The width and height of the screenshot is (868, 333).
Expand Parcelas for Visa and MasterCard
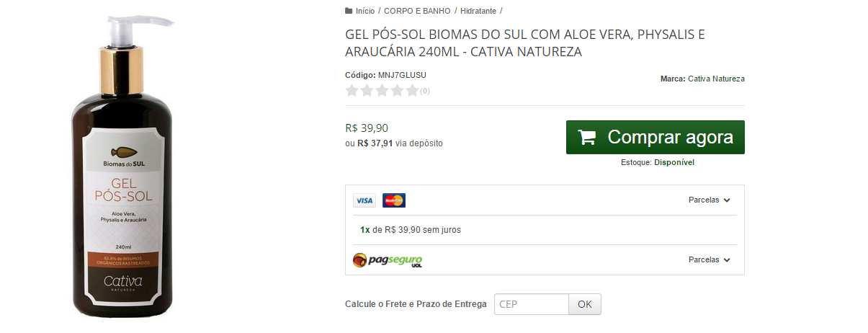click(x=709, y=200)
